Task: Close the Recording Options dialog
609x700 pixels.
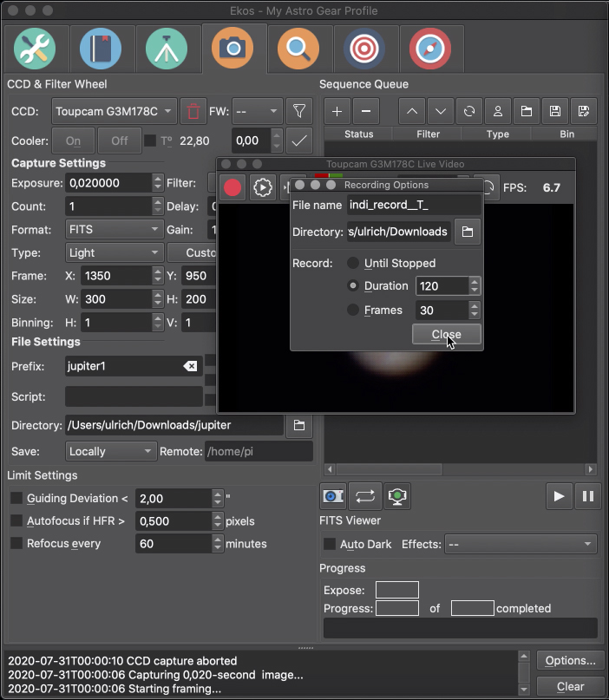Action: [x=447, y=334]
